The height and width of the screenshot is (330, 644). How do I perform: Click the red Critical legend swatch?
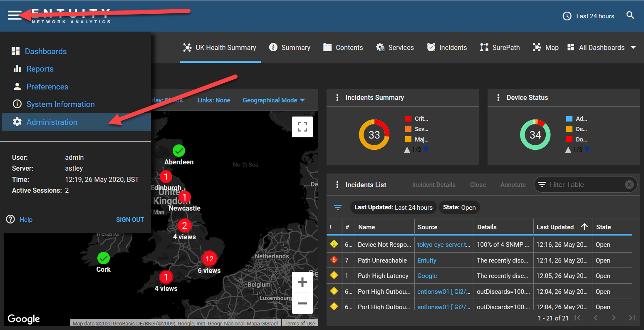pos(408,119)
